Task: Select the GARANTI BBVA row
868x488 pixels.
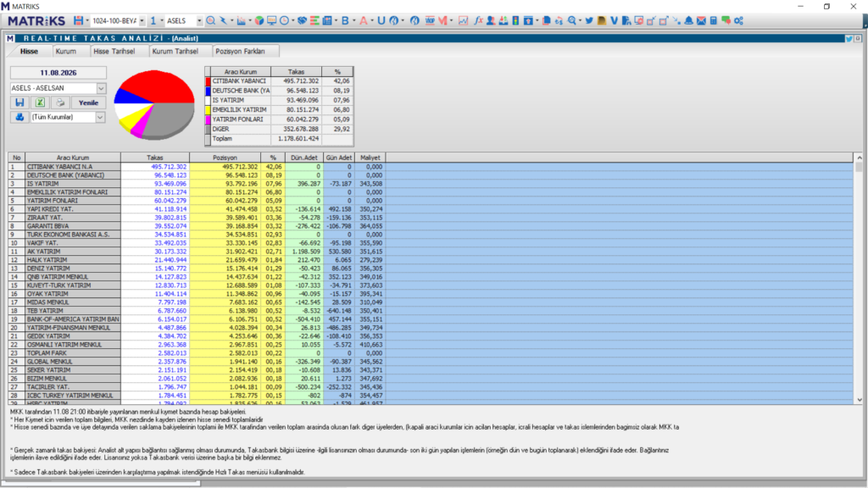Action: point(431,225)
